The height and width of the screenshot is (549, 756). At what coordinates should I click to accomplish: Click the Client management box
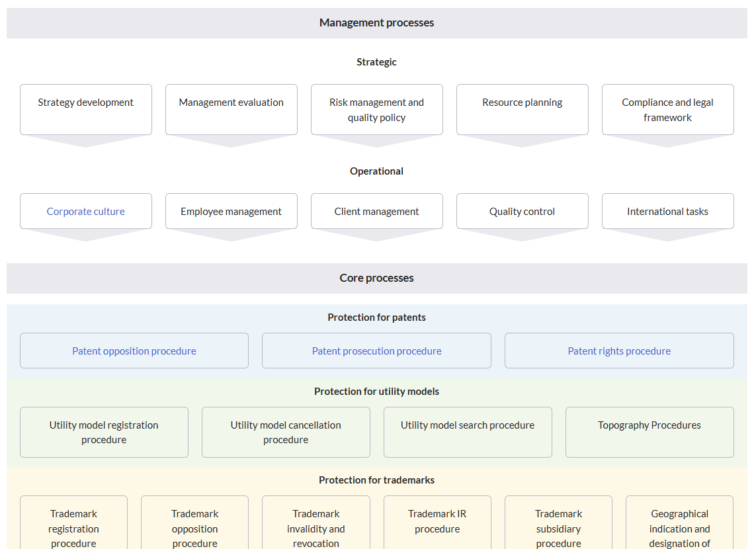pyautogui.click(x=376, y=212)
